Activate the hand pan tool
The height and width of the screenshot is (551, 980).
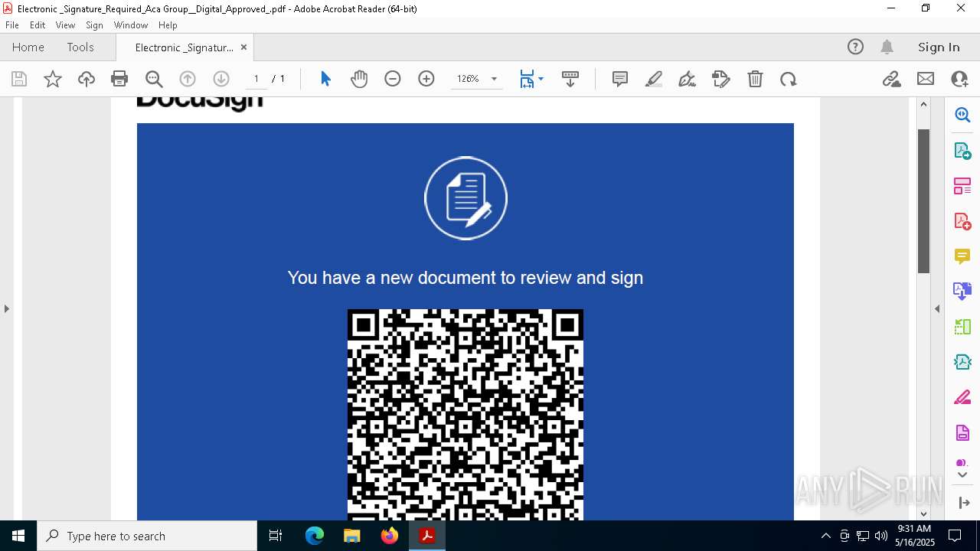point(359,79)
